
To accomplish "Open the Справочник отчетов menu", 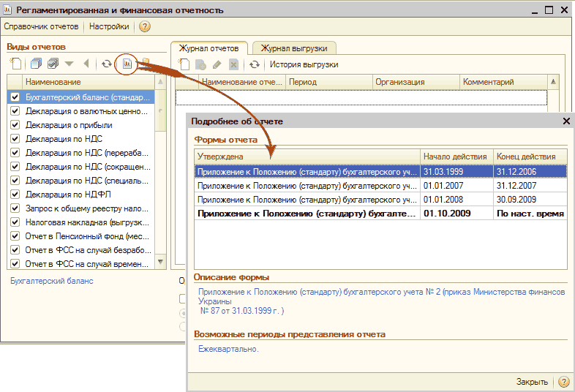I will tap(41, 26).
